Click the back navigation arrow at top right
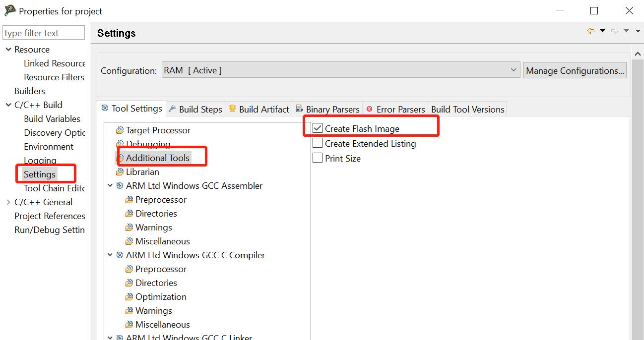 (590, 30)
